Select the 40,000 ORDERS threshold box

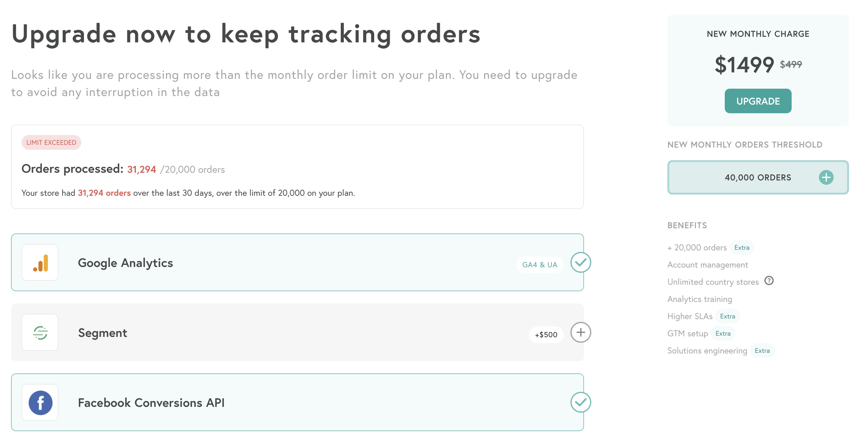(x=758, y=177)
